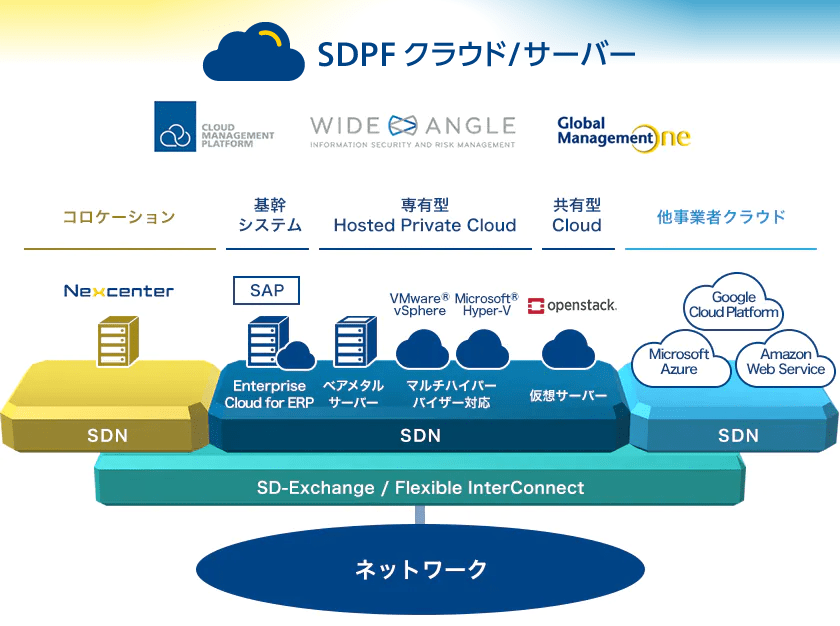Image resolution: width=840 pixels, height=626 pixels.
Task: Click the cloud icon under openstack
Action: [x=568, y=349]
